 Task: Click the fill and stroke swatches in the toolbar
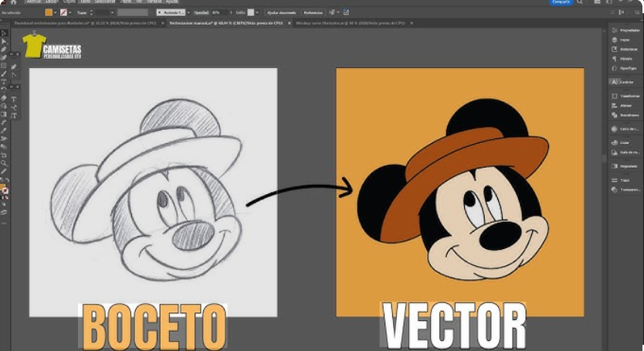pyautogui.click(x=4, y=189)
